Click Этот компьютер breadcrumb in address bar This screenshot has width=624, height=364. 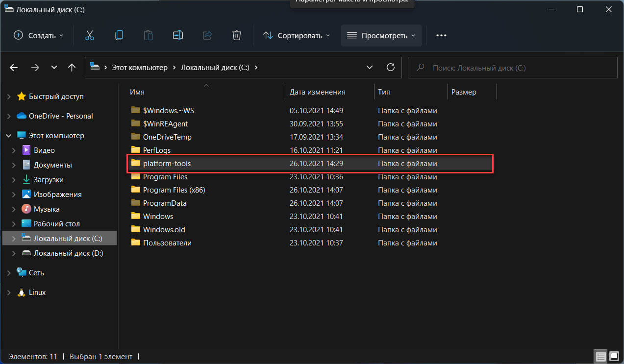pos(140,68)
